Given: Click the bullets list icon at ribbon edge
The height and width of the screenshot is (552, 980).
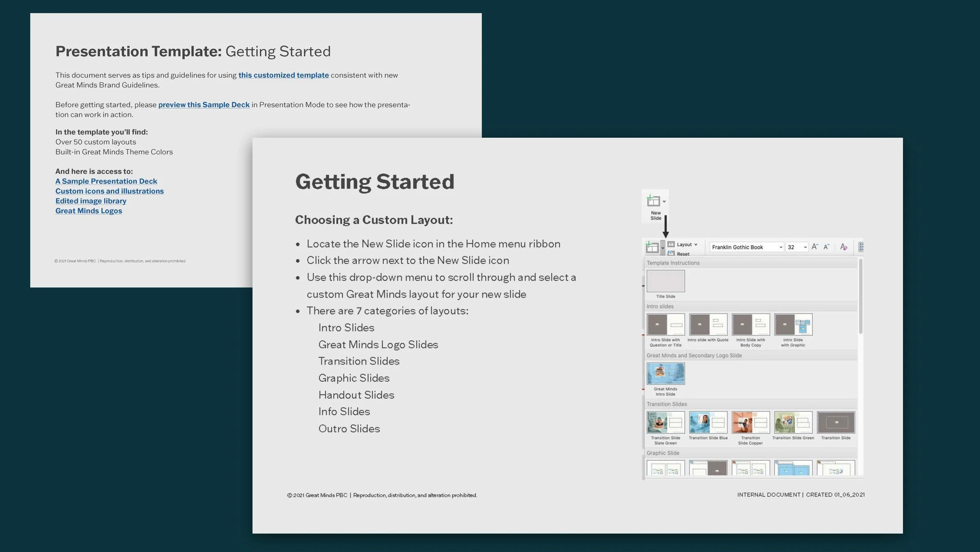Looking at the screenshot, I should coord(861,247).
